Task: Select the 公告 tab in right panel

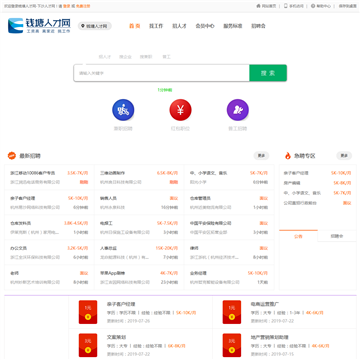Action: pyautogui.click(x=298, y=236)
